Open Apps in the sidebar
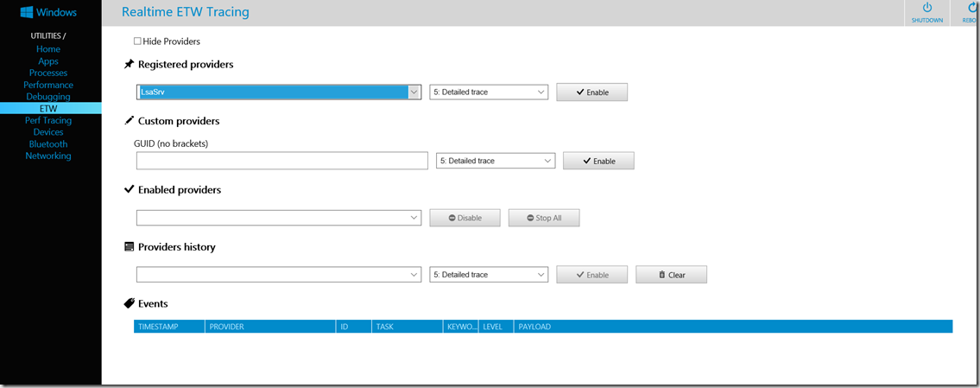Viewport: 980px width, 388px height. click(x=48, y=60)
